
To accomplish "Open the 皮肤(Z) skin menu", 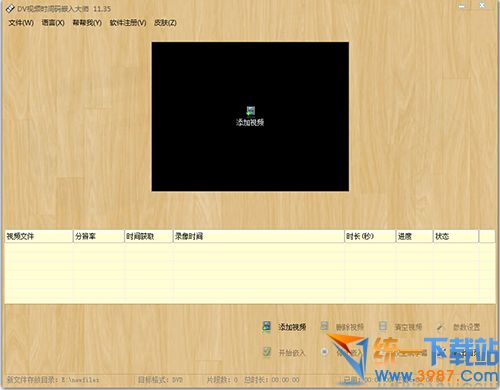I will pos(165,23).
